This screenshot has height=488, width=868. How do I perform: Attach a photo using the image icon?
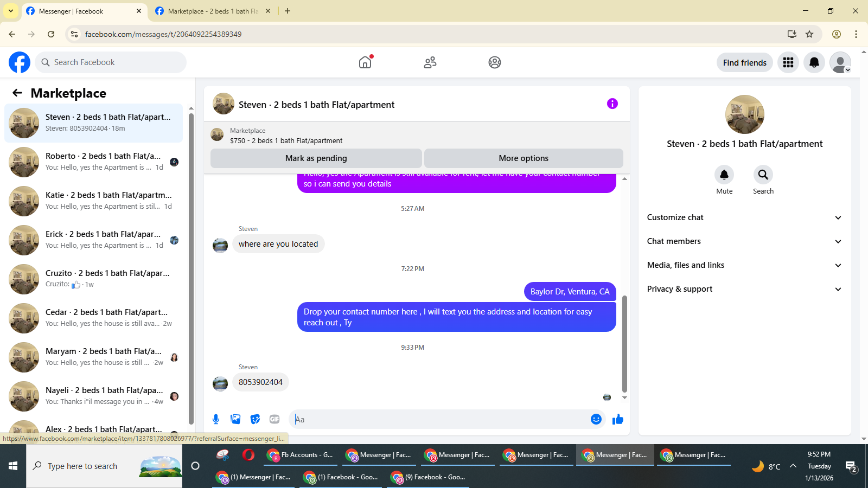[x=235, y=419]
